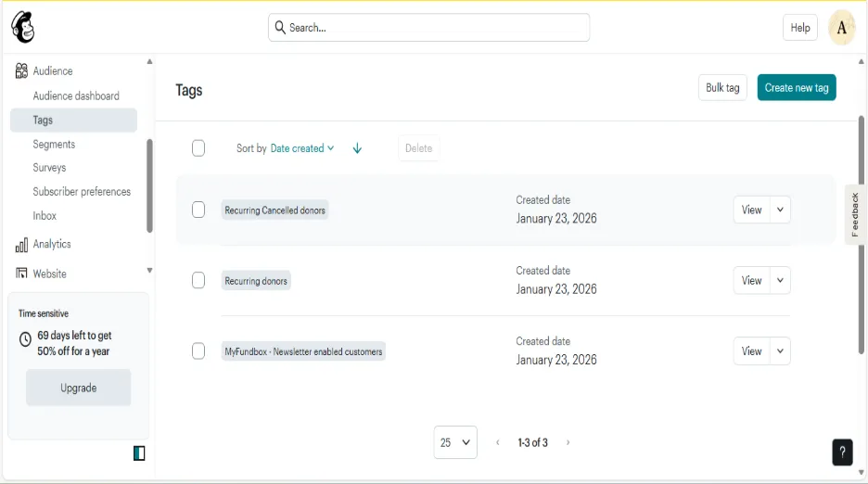Go to next page arrow in pagination
This screenshot has width=868, height=484.
coord(568,442)
